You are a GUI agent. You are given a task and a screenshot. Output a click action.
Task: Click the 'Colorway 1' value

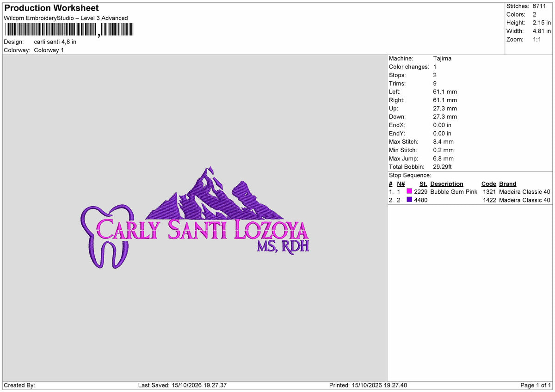[x=49, y=50]
